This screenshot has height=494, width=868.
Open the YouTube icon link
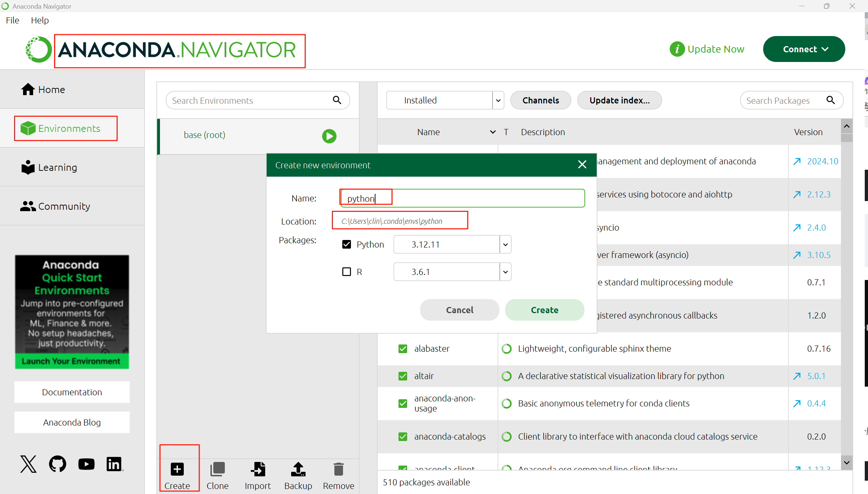[x=86, y=464]
